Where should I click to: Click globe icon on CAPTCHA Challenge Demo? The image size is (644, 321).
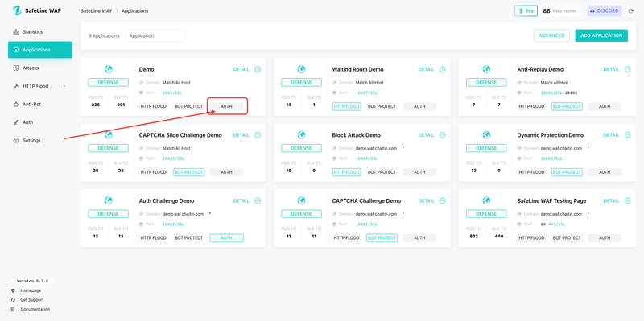(301, 200)
